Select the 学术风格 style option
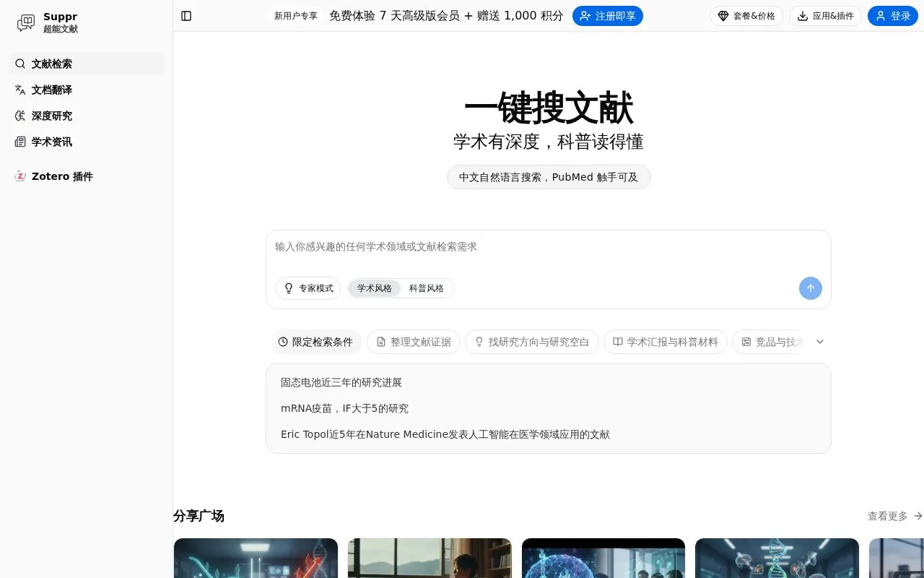 [375, 288]
